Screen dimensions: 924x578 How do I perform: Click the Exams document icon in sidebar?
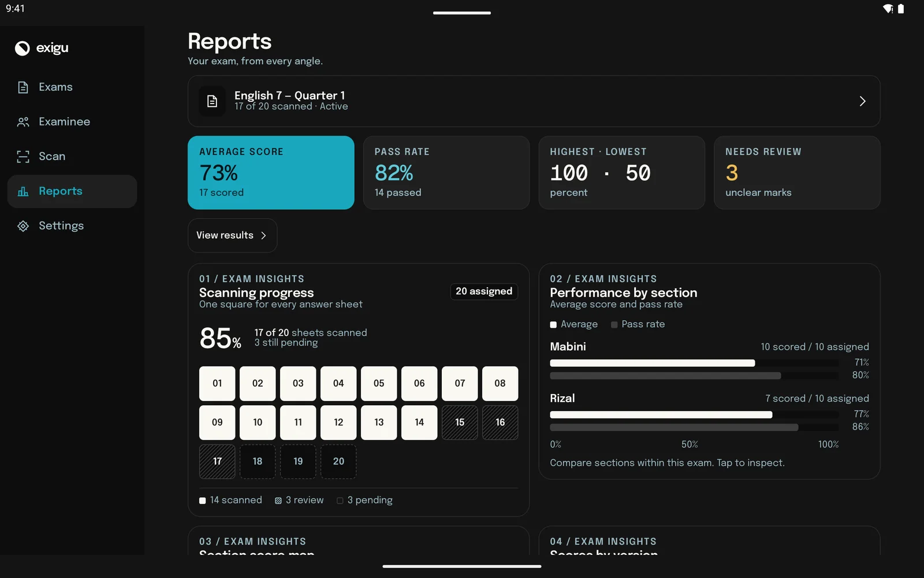tap(23, 87)
